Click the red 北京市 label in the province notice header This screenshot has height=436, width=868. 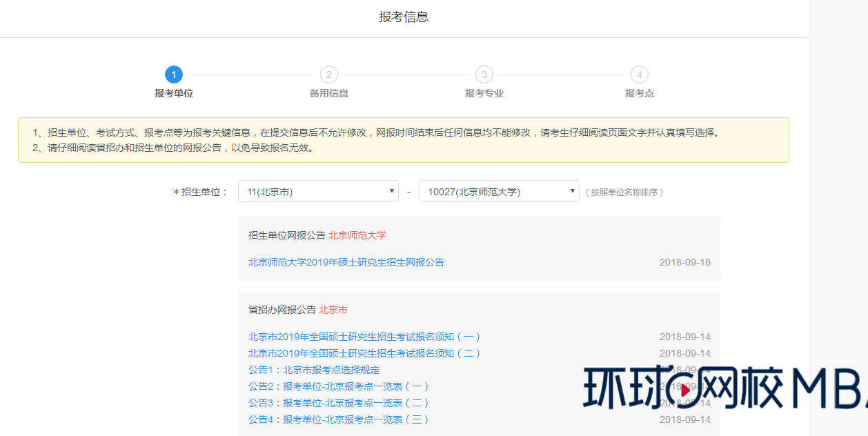tap(335, 310)
